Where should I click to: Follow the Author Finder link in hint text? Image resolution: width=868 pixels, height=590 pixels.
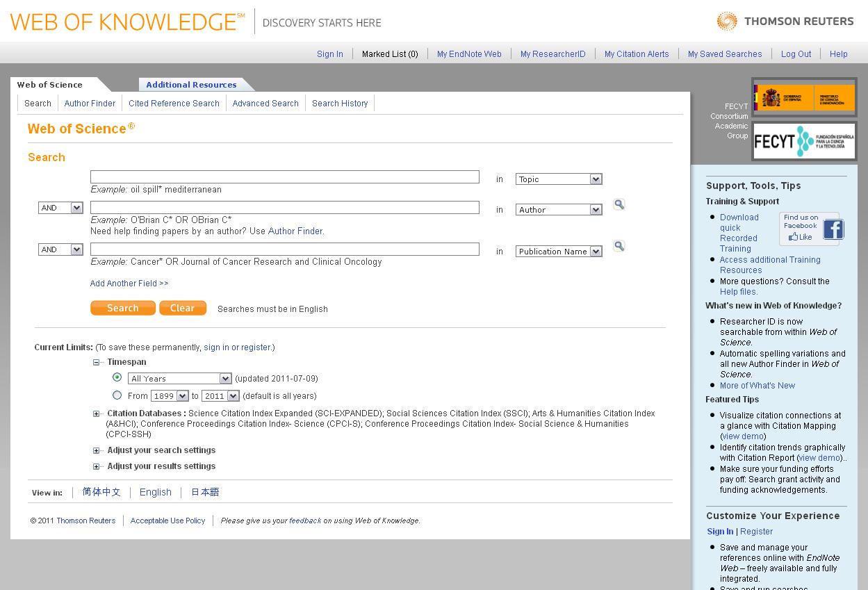pyautogui.click(x=295, y=231)
